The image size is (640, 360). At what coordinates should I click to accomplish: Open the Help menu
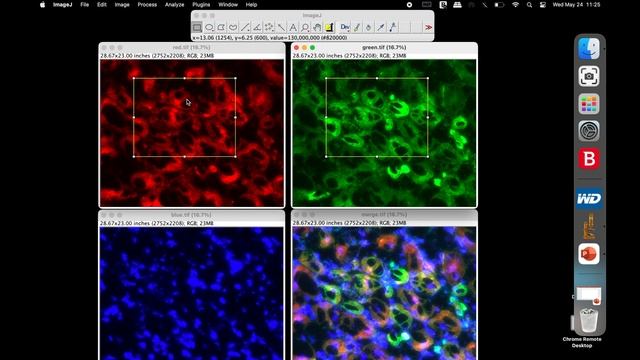251,5
